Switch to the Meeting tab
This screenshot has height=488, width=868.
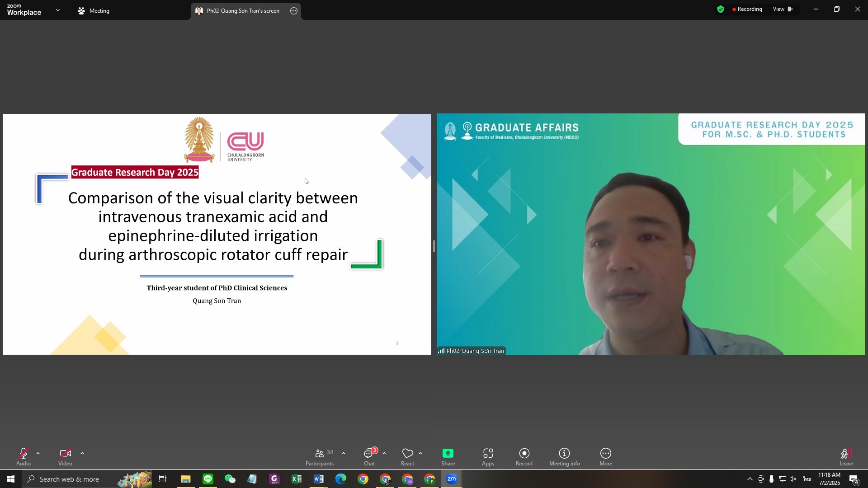[x=94, y=11]
